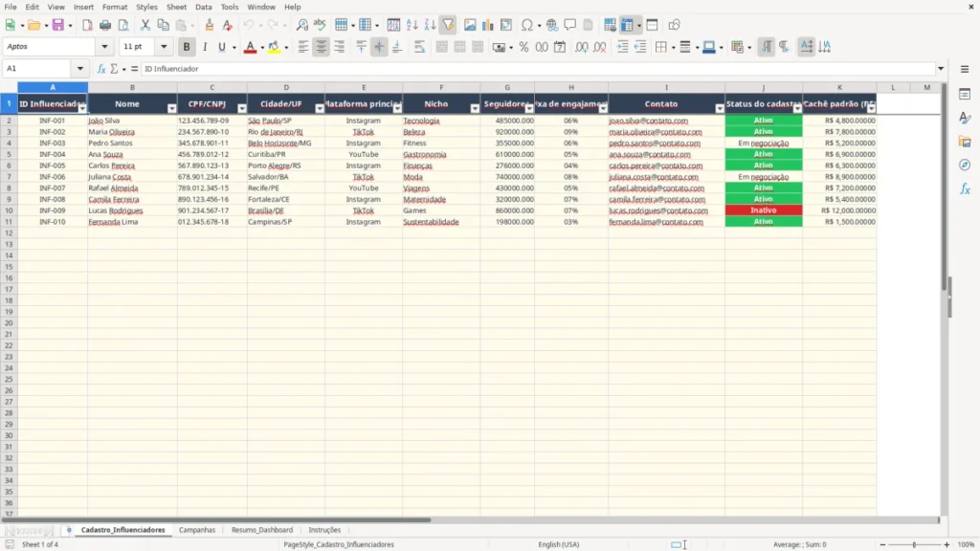Click Sort Ascending icon
Image resolution: width=980 pixels, height=551 pixels.
tap(412, 25)
